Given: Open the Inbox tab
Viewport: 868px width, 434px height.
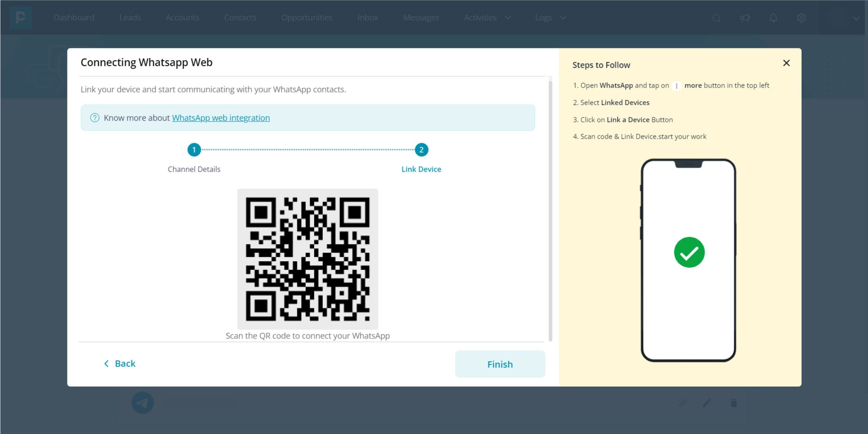Looking at the screenshot, I should click(368, 18).
